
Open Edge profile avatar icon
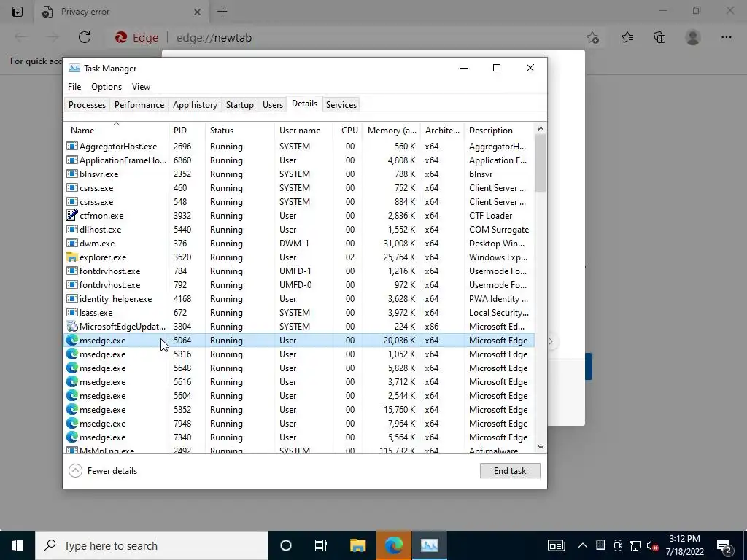693,37
